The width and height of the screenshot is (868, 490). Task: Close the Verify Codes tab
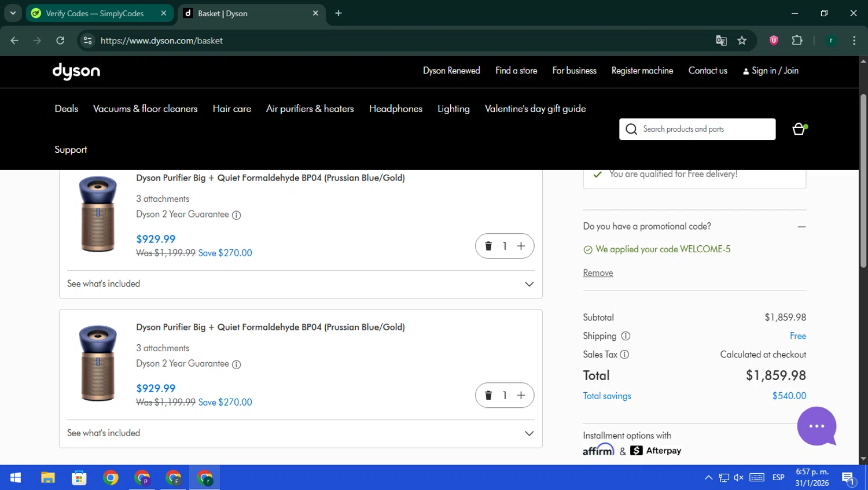pyautogui.click(x=164, y=13)
